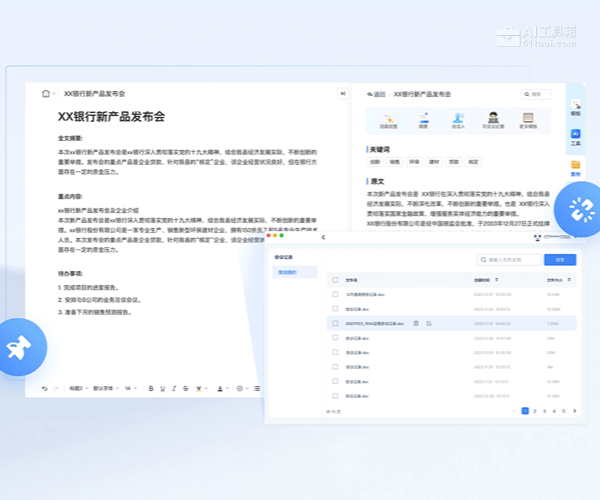Click the file name search input field
The width and height of the screenshot is (600, 500).
[x=510, y=259]
